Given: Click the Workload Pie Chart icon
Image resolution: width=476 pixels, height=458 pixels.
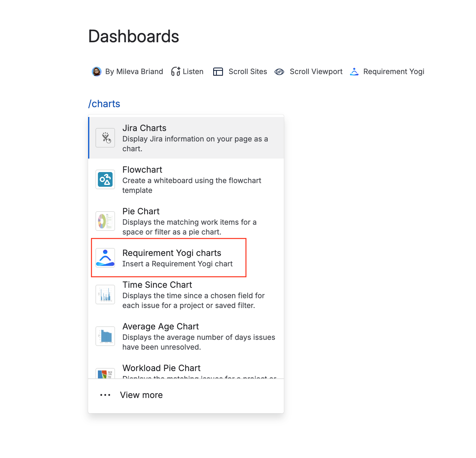Looking at the screenshot, I should pos(105,373).
